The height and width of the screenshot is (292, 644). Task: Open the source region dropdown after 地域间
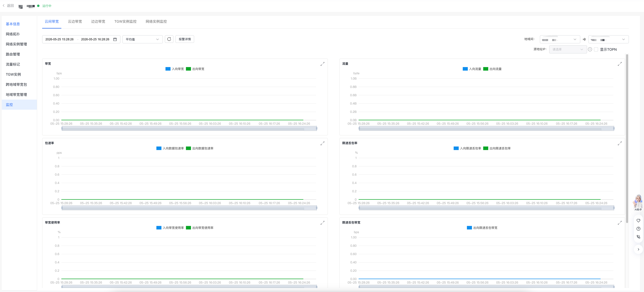tap(560, 39)
